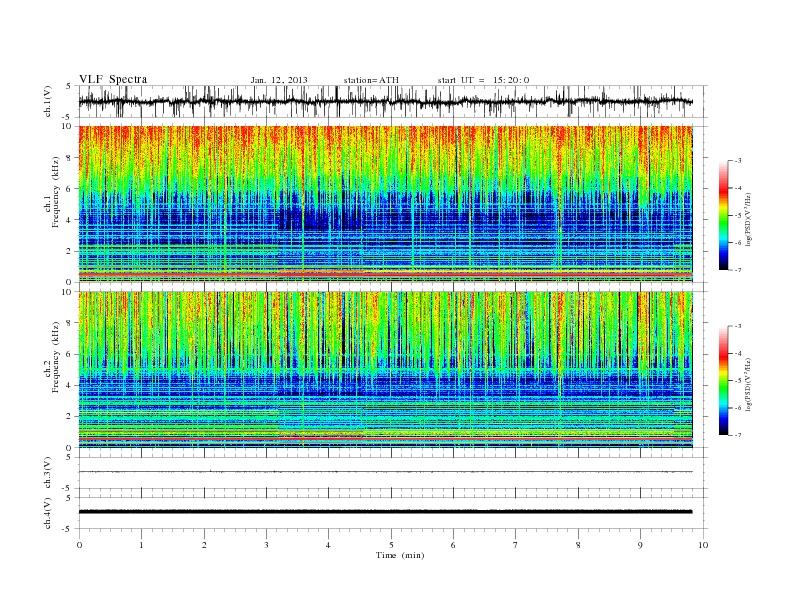The image size is (792, 612).
Task: Click the "-3" tick on the ch.1 colorbar
Action: (x=738, y=161)
